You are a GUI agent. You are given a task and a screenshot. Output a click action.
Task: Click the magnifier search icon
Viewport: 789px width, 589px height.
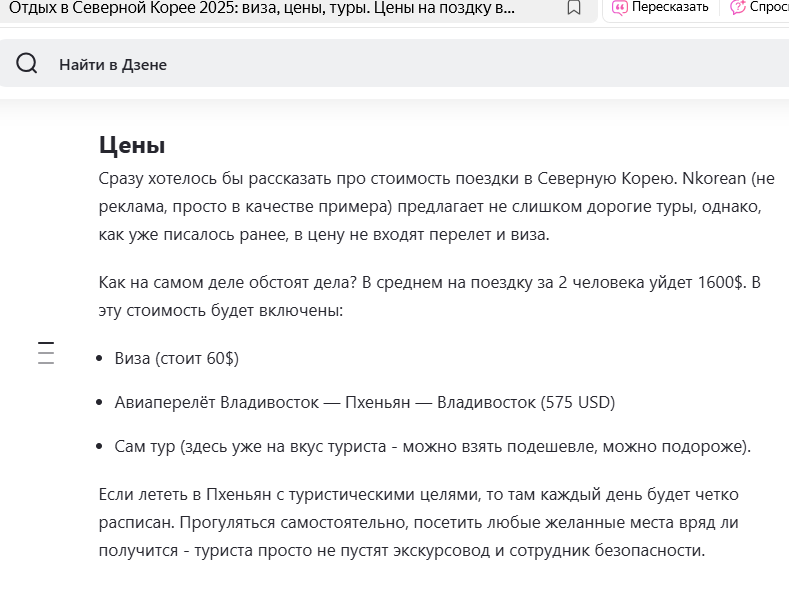[x=27, y=64]
